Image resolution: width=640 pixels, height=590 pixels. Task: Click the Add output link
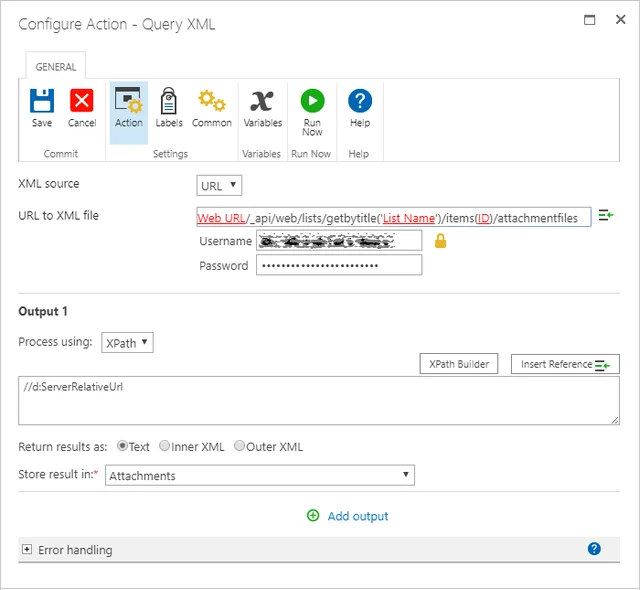click(x=358, y=516)
